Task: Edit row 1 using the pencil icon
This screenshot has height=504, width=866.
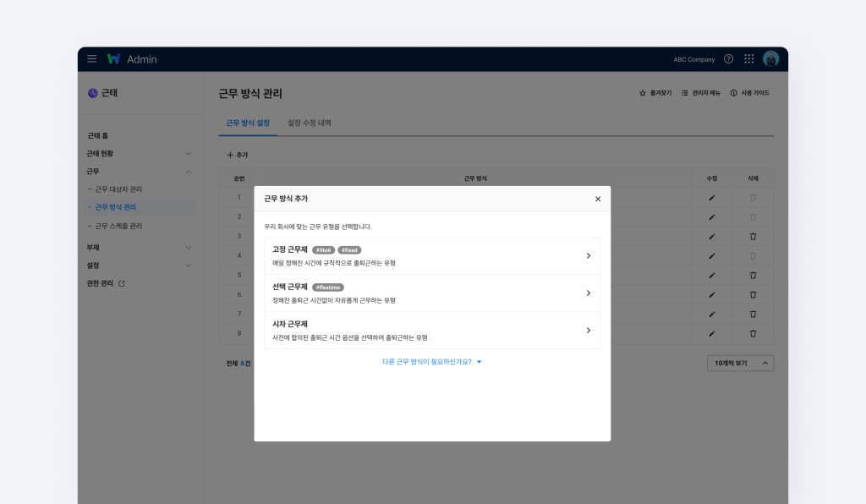Action: coord(711,197)
